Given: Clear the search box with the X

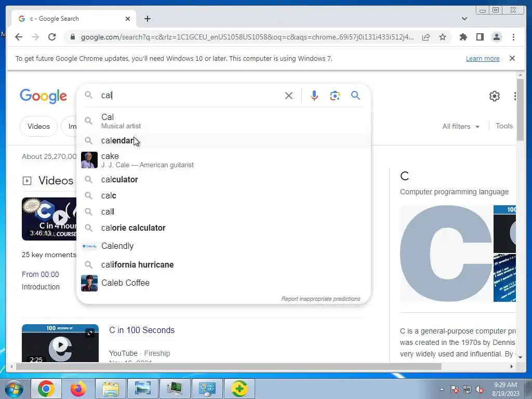Looking at the screenshot, I should (289, 96).
